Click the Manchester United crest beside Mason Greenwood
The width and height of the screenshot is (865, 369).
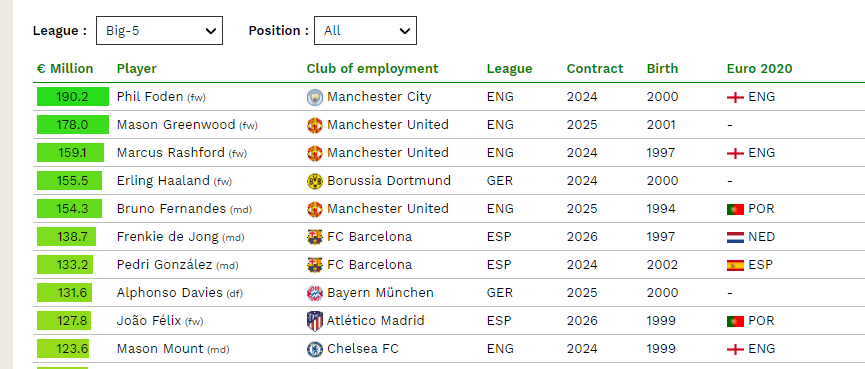click(x=314, y=125)
